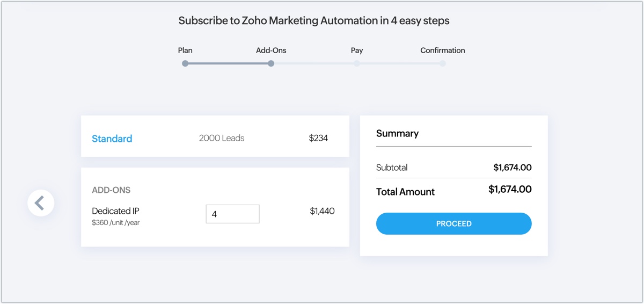Click the Subtotal label
The image size is (644, 304).
[392, 168]
